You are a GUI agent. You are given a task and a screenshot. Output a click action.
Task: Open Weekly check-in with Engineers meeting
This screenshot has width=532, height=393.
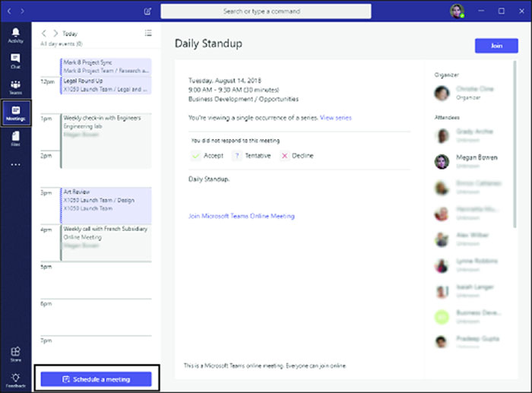pos(106,141)
